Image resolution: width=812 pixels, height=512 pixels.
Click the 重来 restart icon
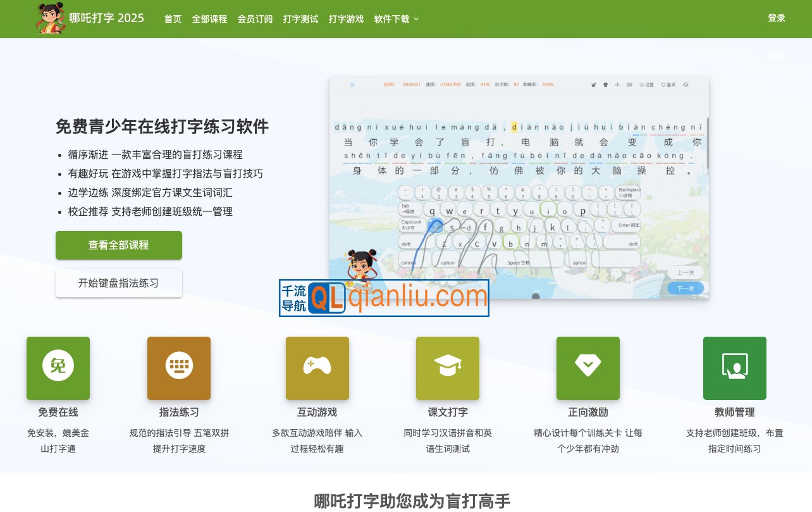[x=668, y=84]
